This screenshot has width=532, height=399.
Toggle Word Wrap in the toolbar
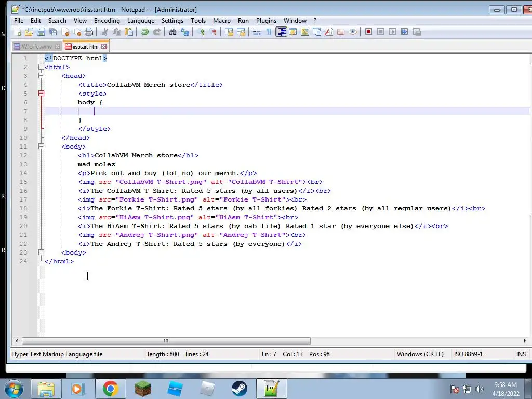point(257,32)
